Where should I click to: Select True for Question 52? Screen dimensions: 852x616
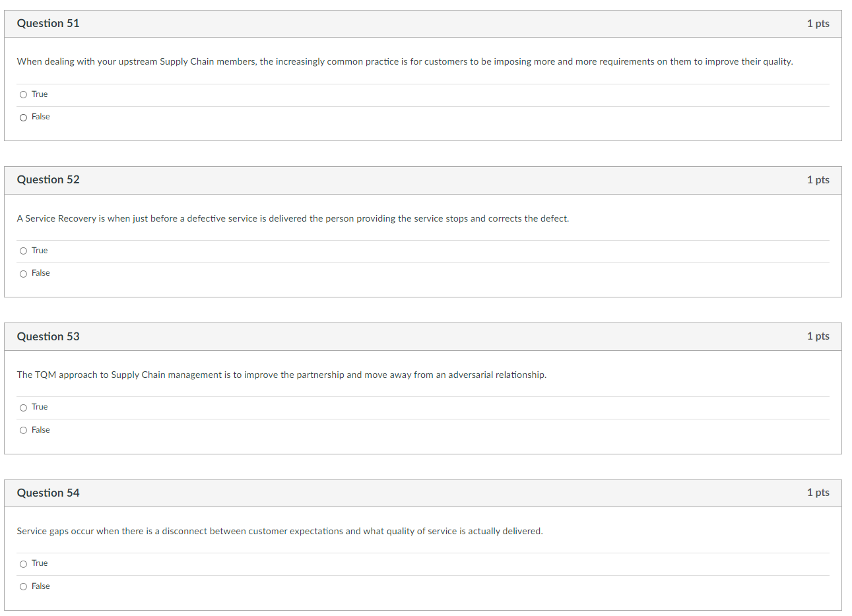pyautogui.click(x=23, y=251)
